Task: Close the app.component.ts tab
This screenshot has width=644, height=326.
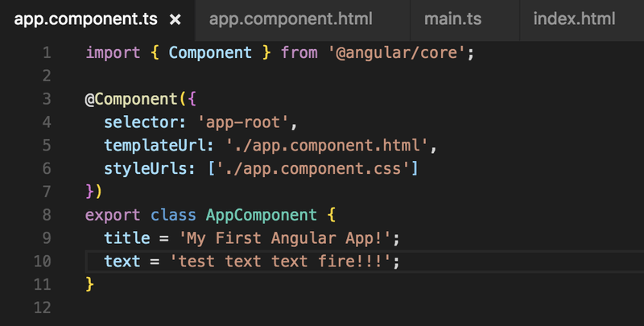Action: pyautogui.click(x=175, y=19)
